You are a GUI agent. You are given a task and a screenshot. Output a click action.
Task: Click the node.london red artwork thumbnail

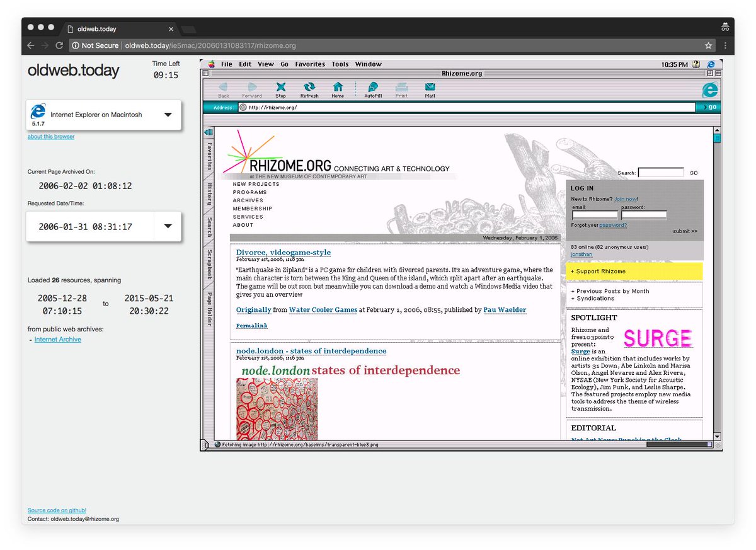277,408
